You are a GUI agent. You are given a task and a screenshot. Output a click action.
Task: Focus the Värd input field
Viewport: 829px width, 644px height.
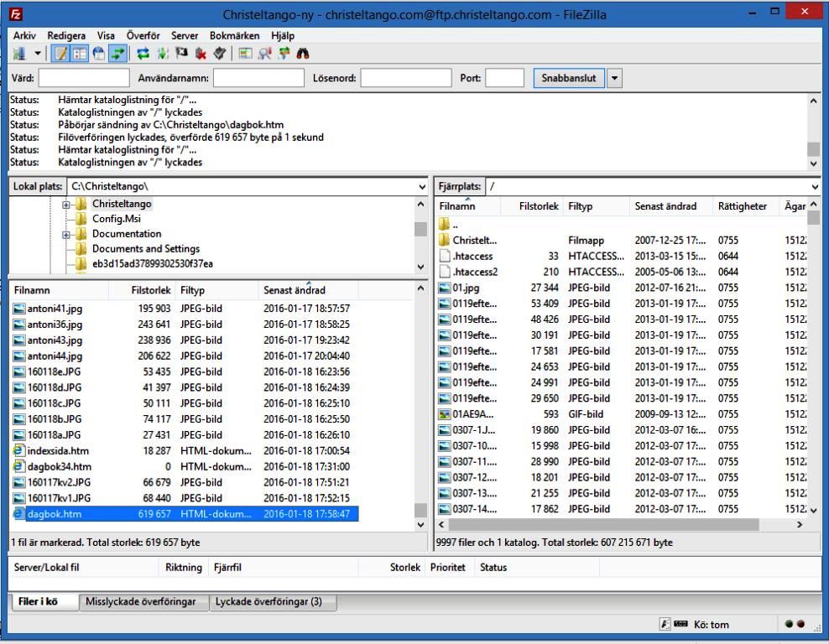pos(84,78)
